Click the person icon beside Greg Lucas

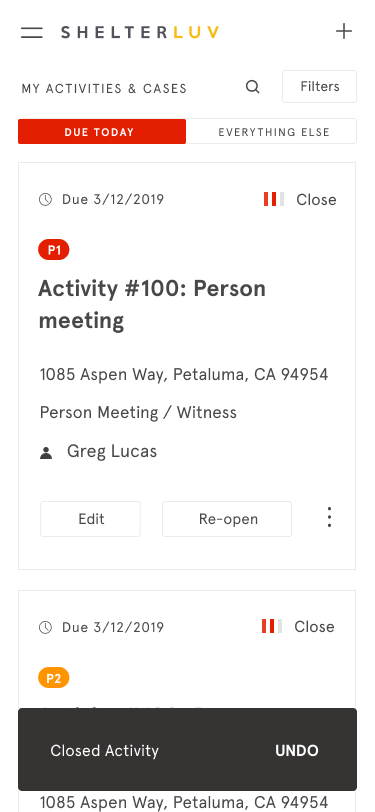[46, 453]
